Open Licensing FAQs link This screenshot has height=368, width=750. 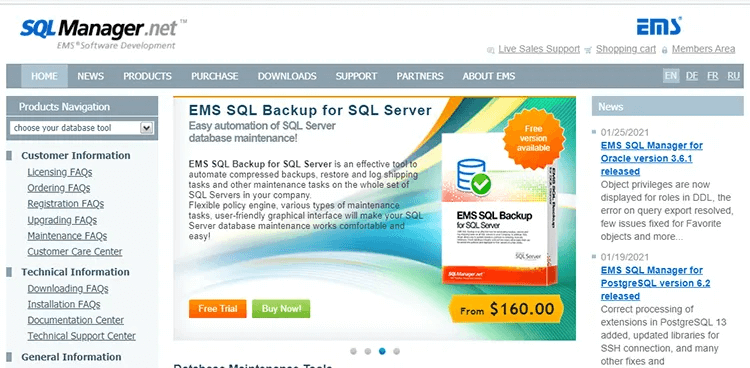pos(60,172)
